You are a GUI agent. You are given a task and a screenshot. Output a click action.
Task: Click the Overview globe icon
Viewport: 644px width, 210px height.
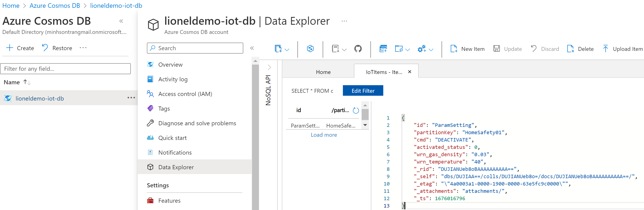tap(150, 65)
